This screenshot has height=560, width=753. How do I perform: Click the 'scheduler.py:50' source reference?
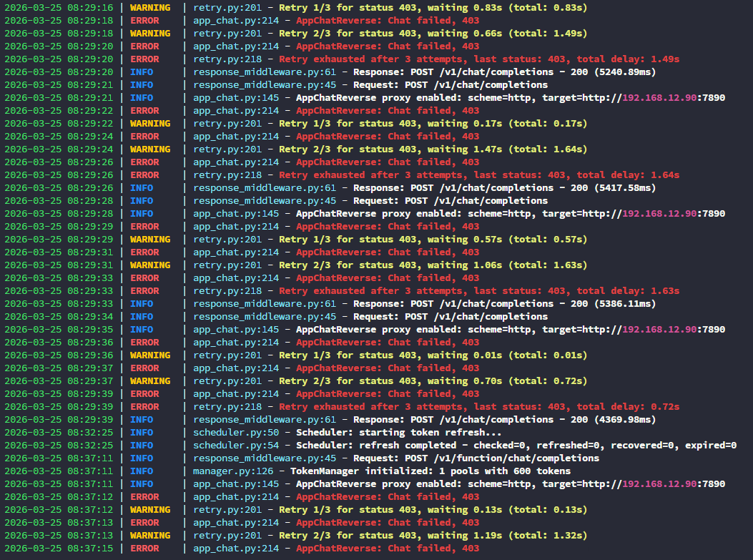coord(236,433)
